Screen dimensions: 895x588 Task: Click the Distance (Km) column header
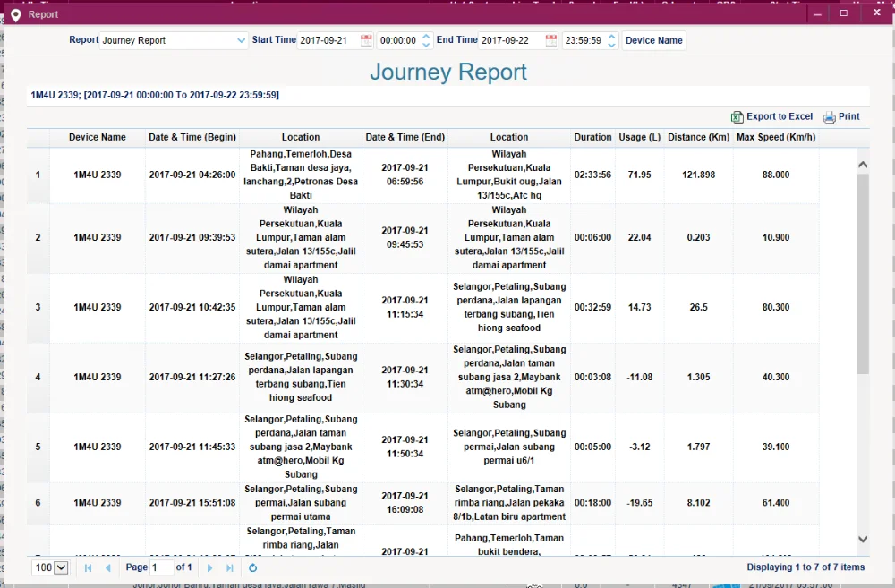click(x=698, y=137)
